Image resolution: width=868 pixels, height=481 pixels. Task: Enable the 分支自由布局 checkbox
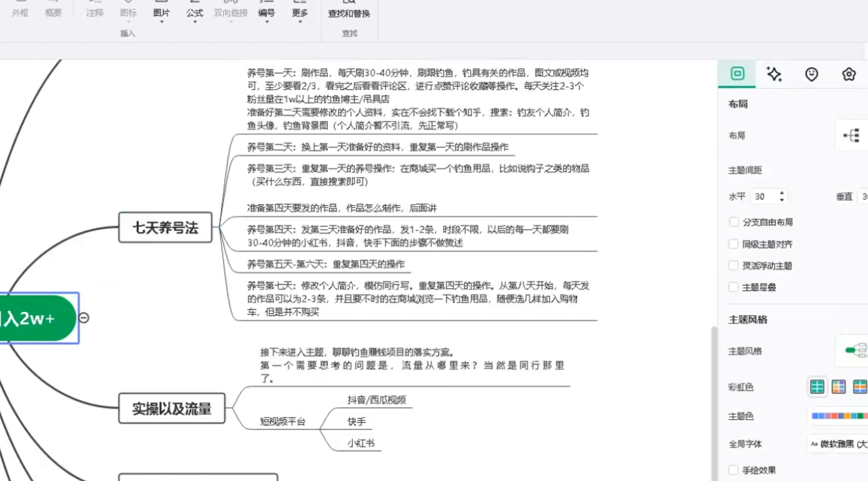[x=734, y=222]
